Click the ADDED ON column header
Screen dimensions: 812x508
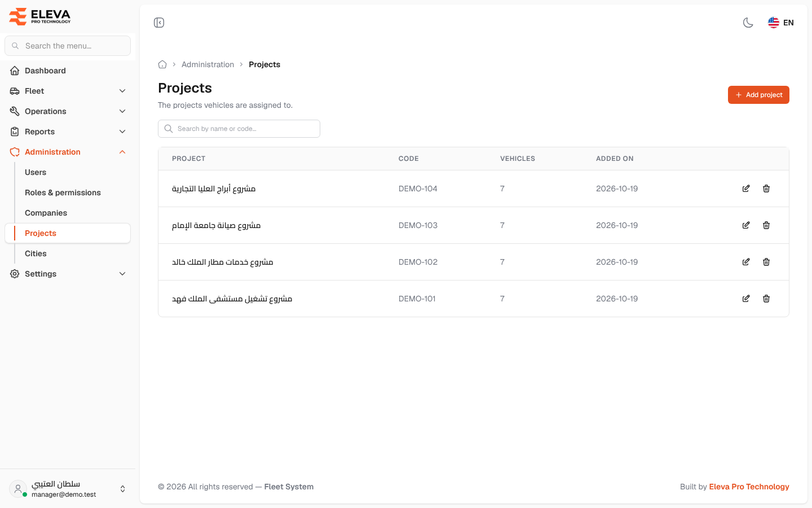[x=615, y=159]
